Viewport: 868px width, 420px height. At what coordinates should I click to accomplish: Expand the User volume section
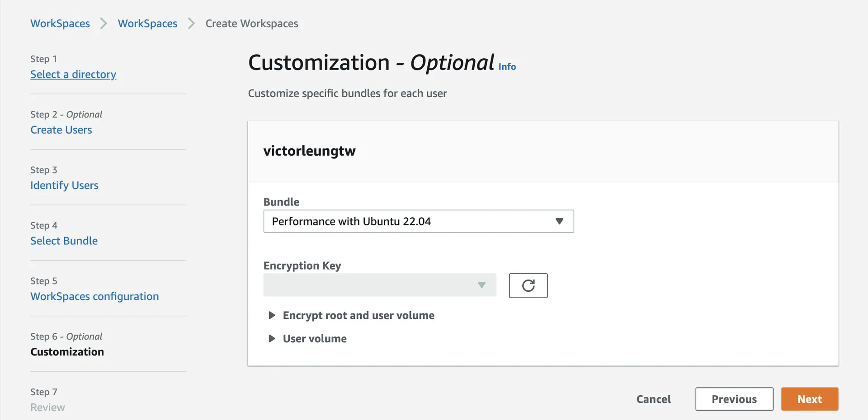pos(314,339)
